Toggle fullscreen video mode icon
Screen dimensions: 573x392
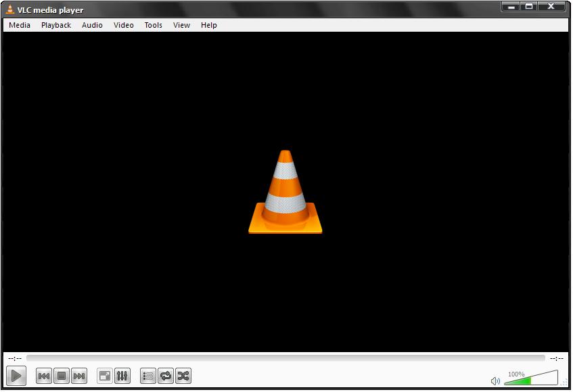104,376
